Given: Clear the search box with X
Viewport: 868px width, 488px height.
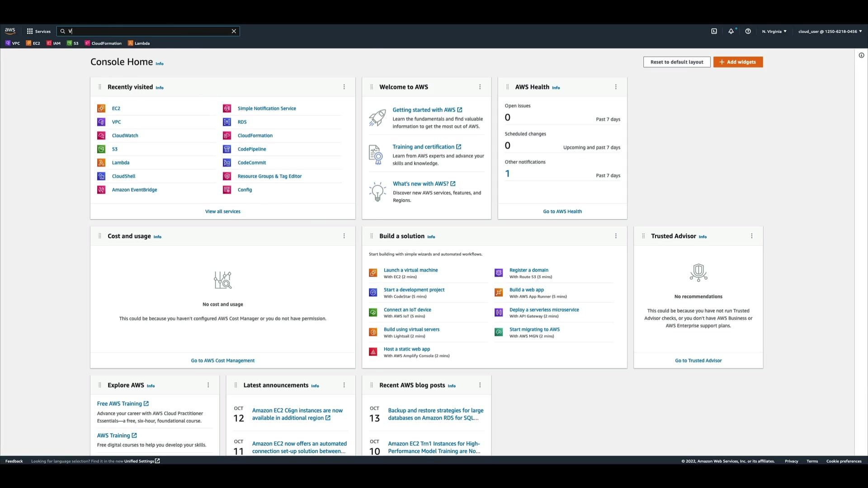Looking at the screenshot, I should (234, 31).
